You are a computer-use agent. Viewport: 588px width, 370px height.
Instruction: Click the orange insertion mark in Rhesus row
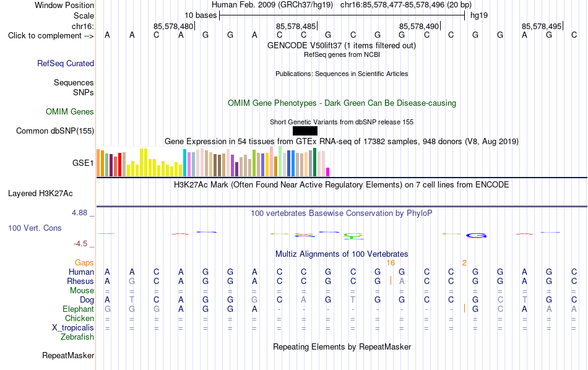pos(391,280)
